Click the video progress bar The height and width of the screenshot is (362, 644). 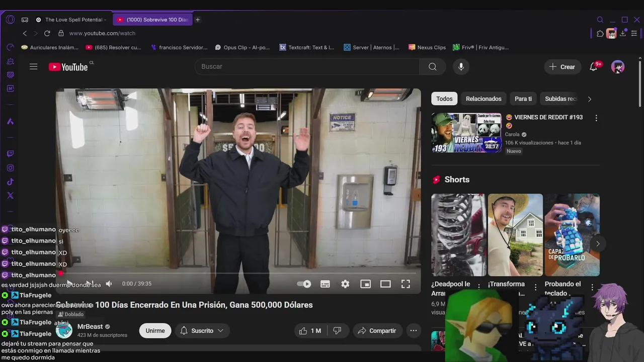238,274
